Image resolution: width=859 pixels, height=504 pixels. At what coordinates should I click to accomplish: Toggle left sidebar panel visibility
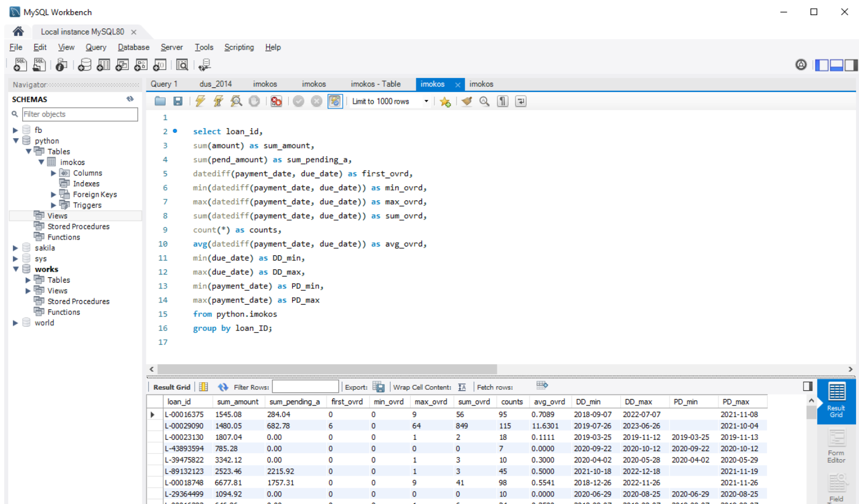[822, 65]
